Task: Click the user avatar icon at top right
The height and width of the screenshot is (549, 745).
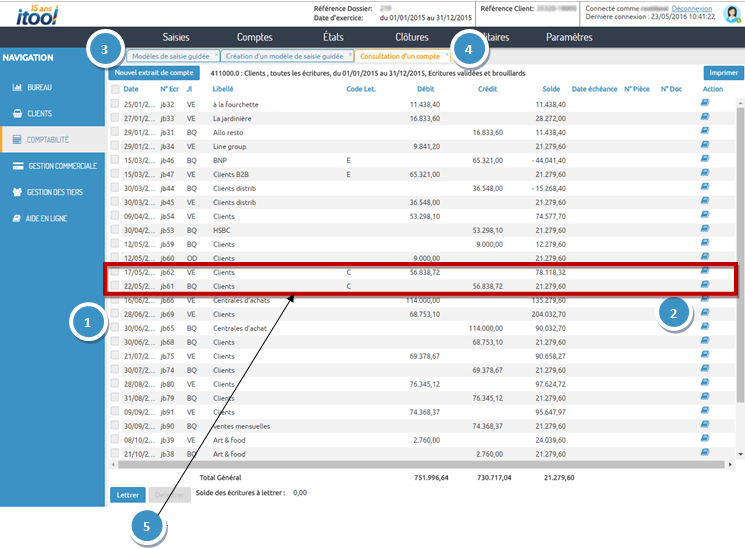Action: click(731, 13)
